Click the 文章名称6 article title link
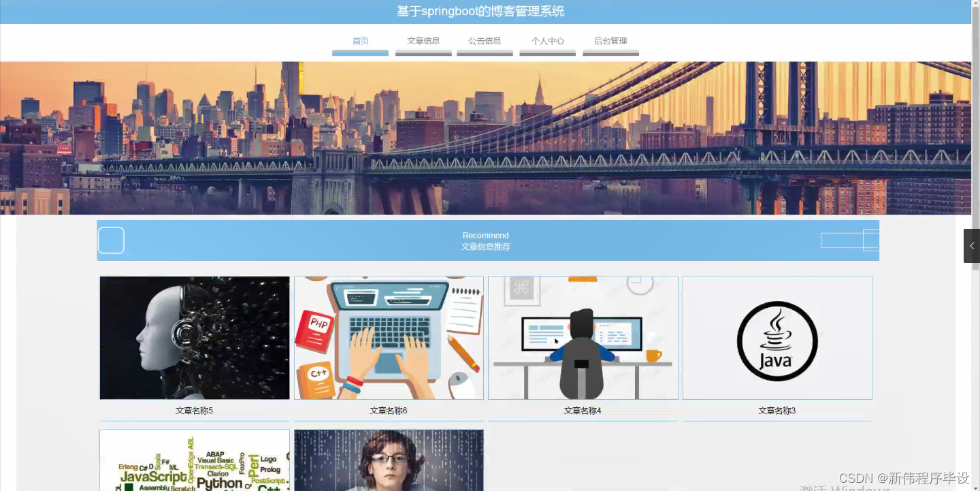 389,410
